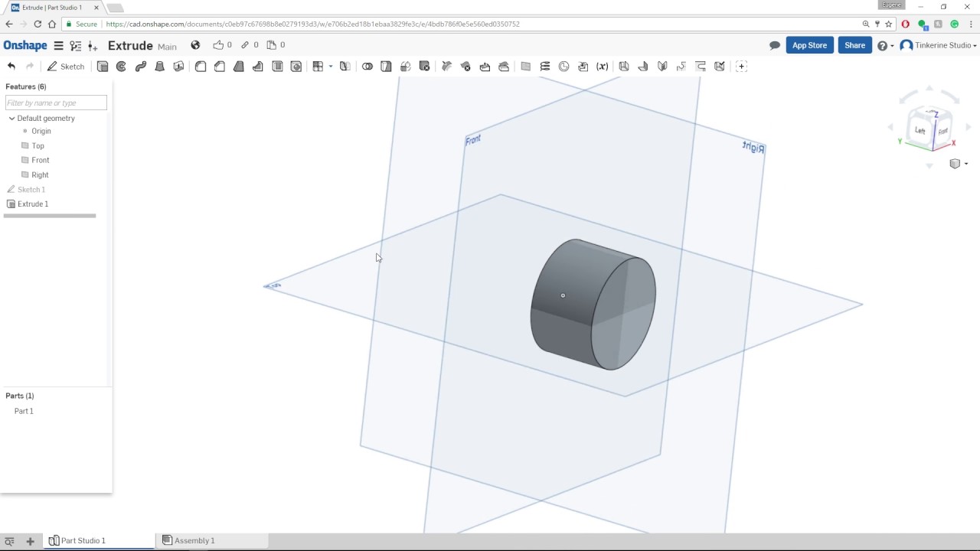This screenshot has width=980, height=551.
Task: Select the Revolve tool
Action: (121, 67)
